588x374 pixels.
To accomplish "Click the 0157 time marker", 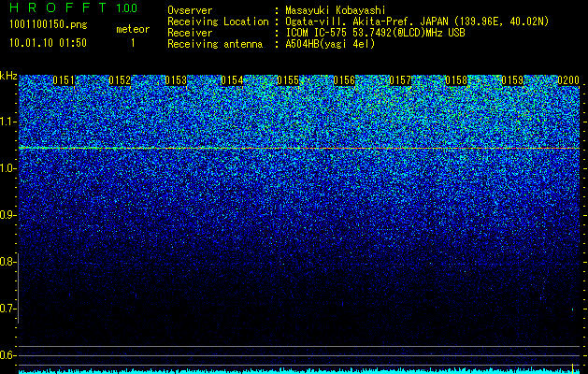I will (400, 80).
